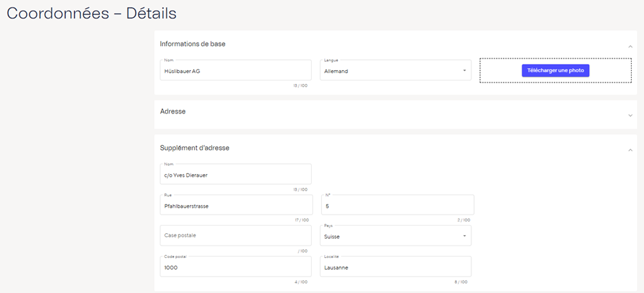Viewport: 644px width, 293px height.
Task: Collapse the Informations de base section chevron
Action: (x=630, y=46)
